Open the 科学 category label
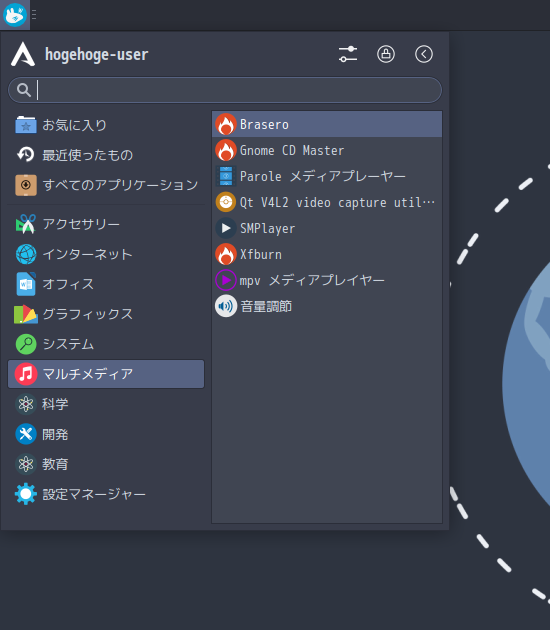 tap(55, 404)
